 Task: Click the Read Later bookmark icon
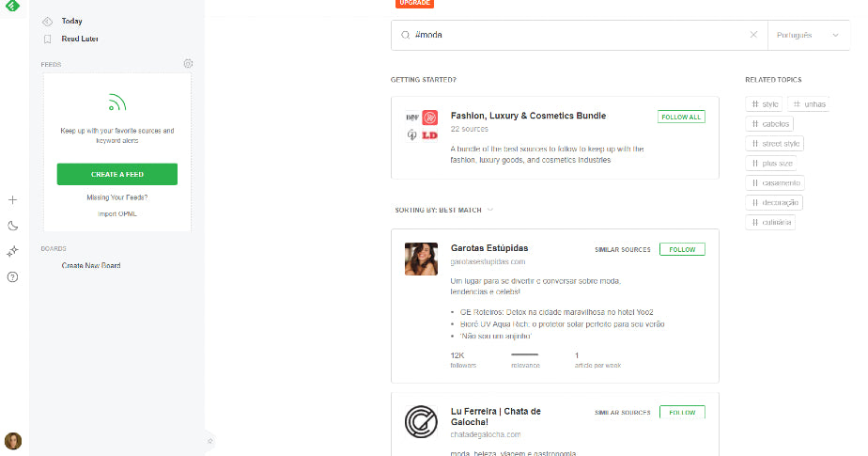tap(48, 39)
